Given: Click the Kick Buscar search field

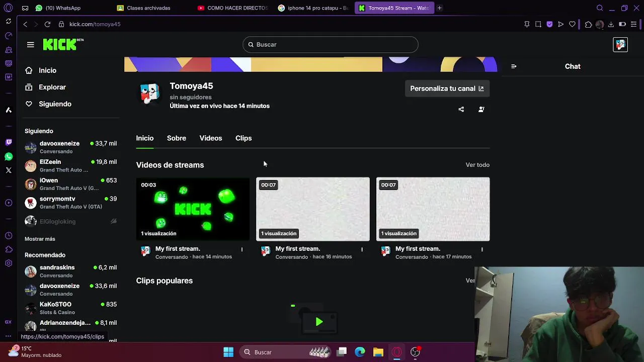Looking at the screenshot, I should coord(331,45).
